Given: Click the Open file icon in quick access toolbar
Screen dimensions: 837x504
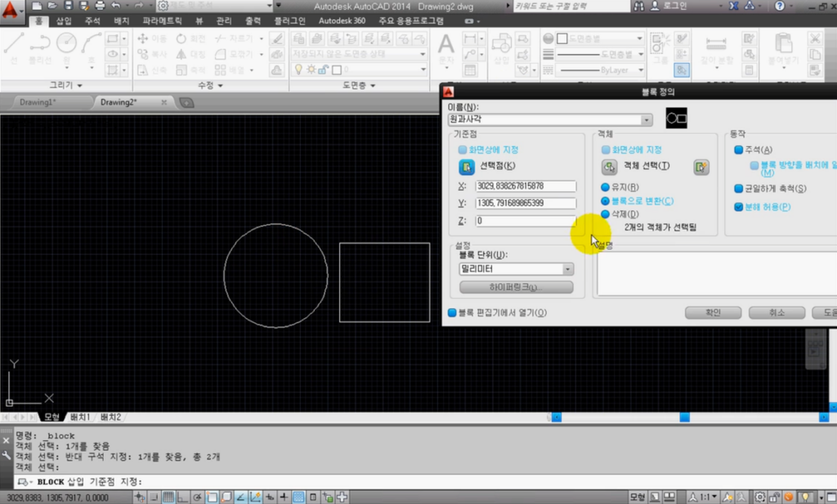Looking at the screenshot, I should [52, 6].
